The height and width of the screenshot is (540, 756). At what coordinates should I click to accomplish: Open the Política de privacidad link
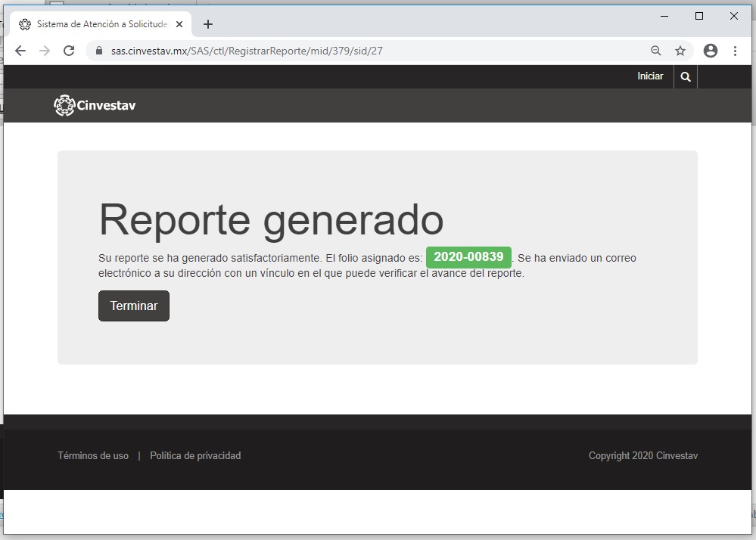[195, 455]
